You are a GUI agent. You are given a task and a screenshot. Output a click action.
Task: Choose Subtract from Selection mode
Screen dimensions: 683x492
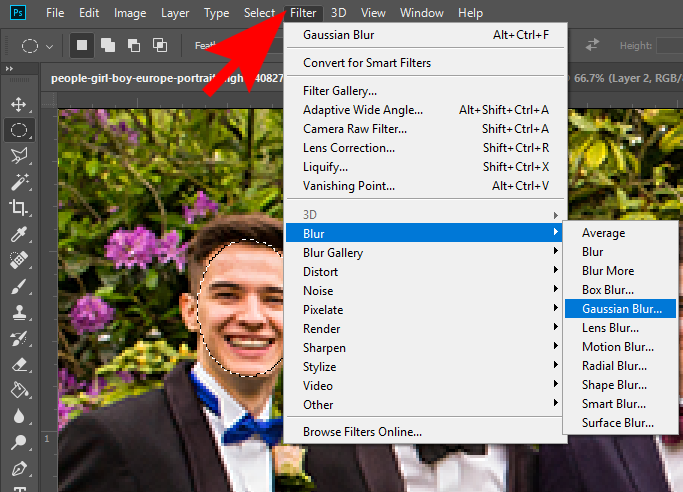coord(134,45)
